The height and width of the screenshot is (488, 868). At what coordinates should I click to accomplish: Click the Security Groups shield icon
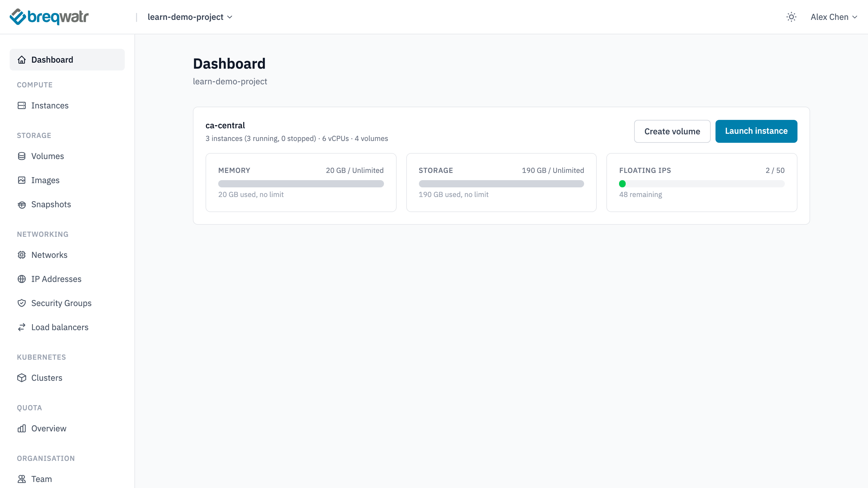click(x=22, y=303)
